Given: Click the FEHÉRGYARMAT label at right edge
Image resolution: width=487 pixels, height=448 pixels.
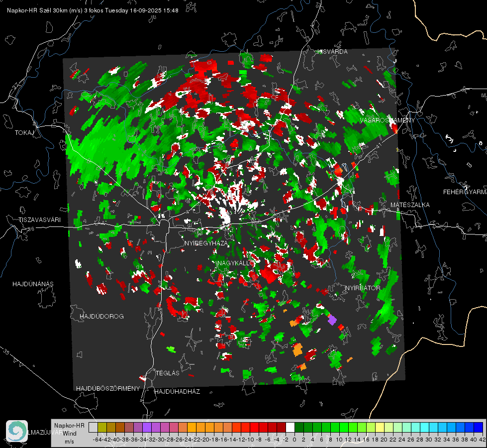Looking at the screenshot, I should pos(465,192).
